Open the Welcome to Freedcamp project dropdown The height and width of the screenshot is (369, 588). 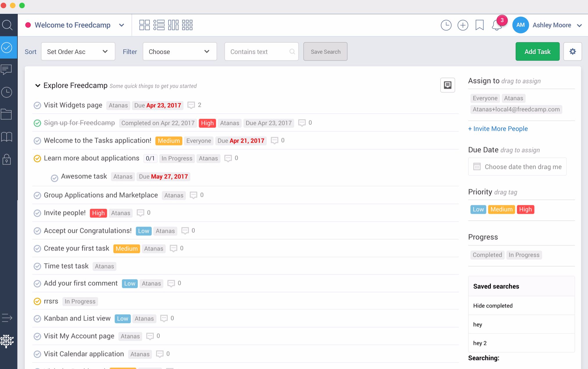click(75, 25)
